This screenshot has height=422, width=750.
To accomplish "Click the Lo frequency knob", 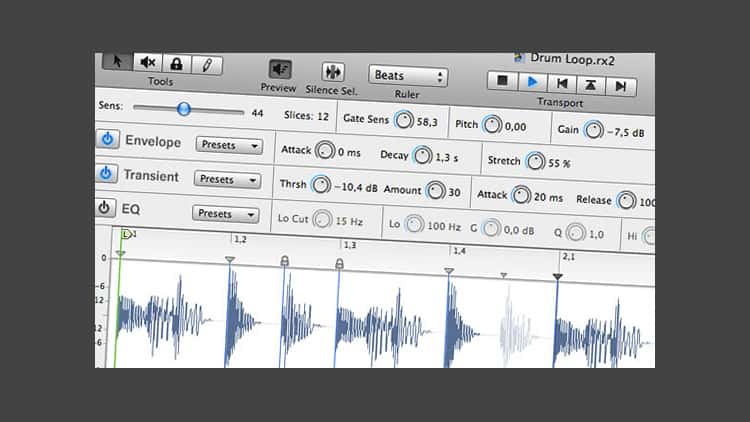I will pos(414,224).
